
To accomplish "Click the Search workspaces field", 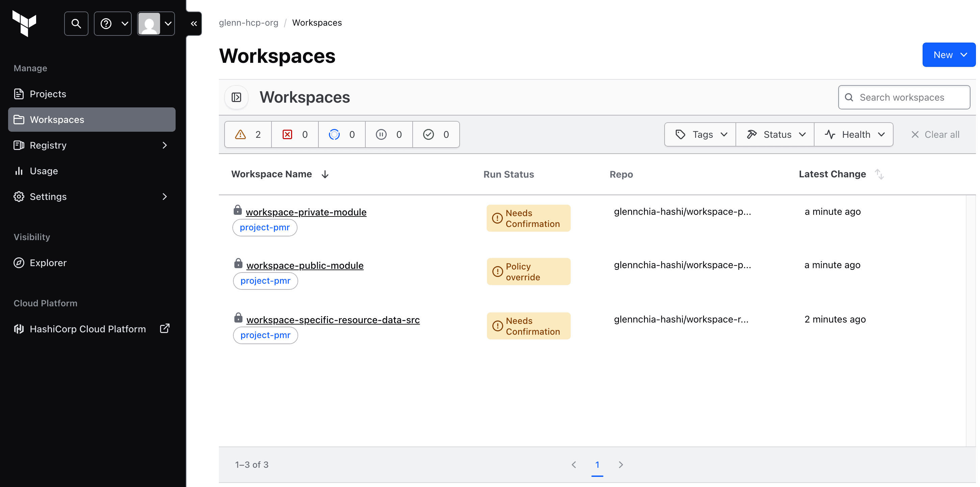I will (x=904, y=97).
